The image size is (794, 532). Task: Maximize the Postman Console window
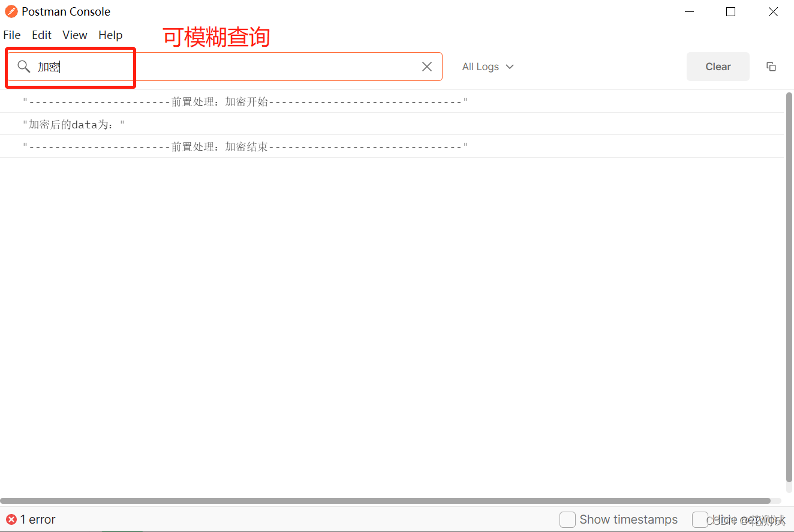pyautogui.click(x=730, y=11)
